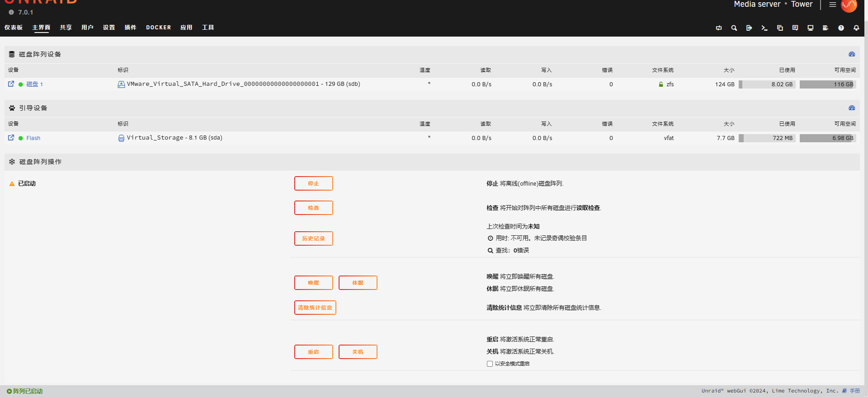Click the warning triangle beside 已启动
868x397 pixels.
coord(12,184)
